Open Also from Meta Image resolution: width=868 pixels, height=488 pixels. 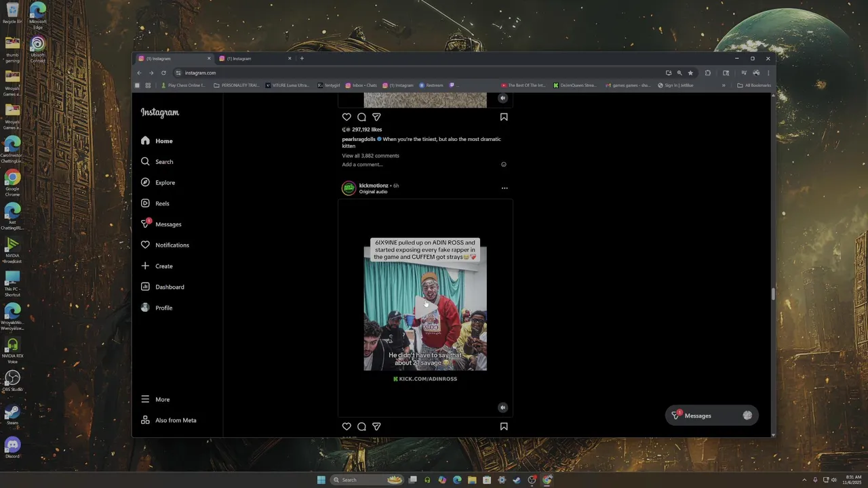[169, 420]
